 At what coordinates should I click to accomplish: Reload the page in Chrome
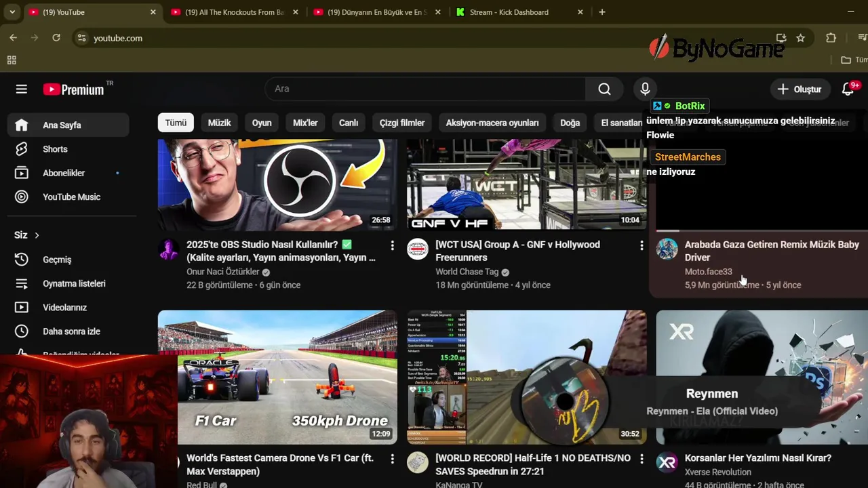(x=56, y=38)
